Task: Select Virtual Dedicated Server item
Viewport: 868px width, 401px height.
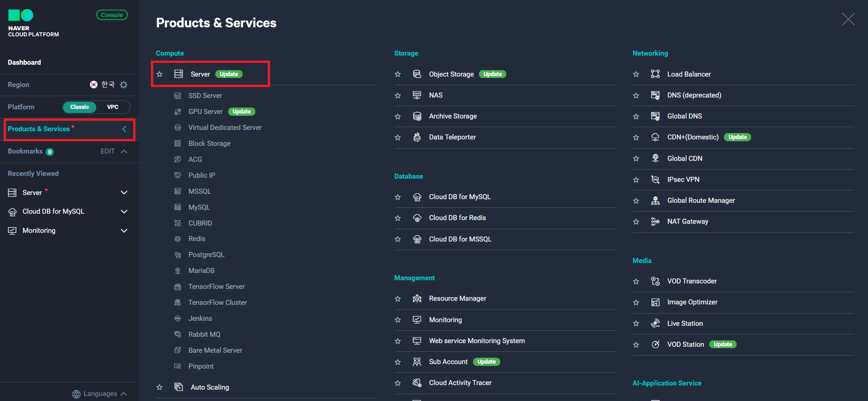Action: pos(225,128)
